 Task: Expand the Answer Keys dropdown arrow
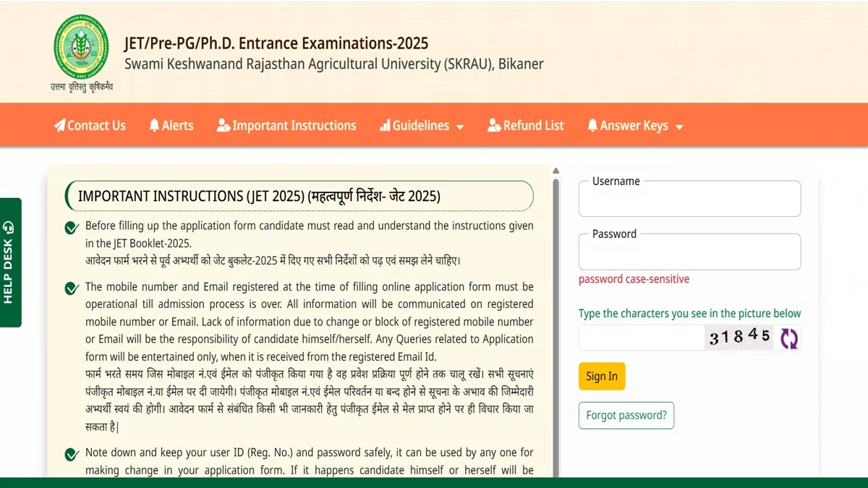click(x=678, y=127)
